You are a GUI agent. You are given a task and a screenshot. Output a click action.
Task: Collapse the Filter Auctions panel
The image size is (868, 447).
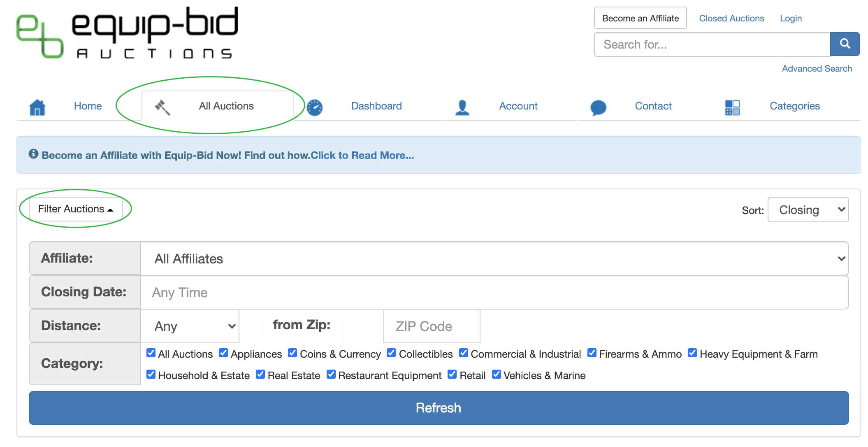point(75,209)
